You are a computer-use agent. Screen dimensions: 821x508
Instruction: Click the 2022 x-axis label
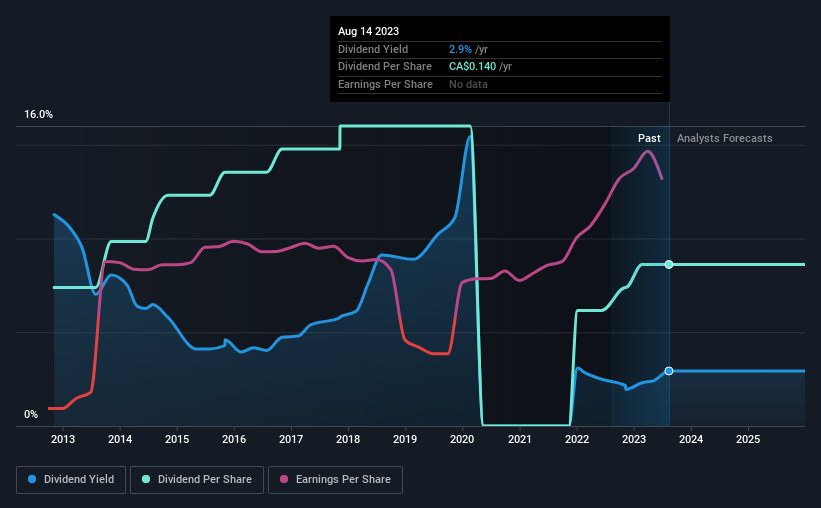click(x=577, y=439)
